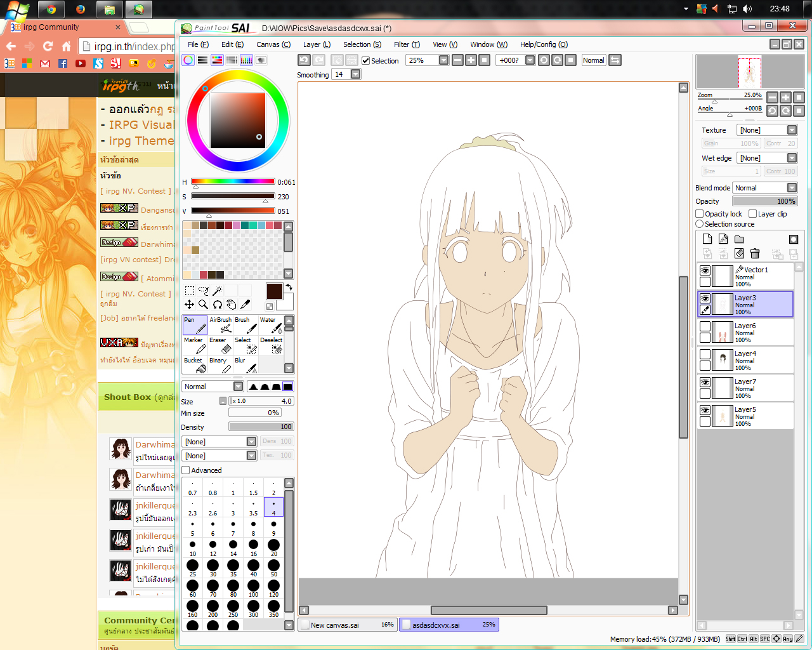This screenshot has width=812, height=650.
Task: Choose brush size 20 preset
Action: point(273,547)
